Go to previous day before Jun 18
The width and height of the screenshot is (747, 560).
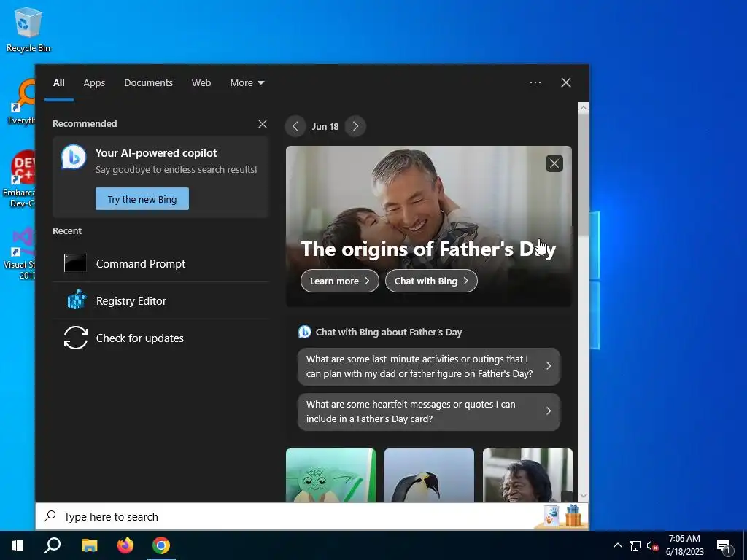tap(295, 126)
